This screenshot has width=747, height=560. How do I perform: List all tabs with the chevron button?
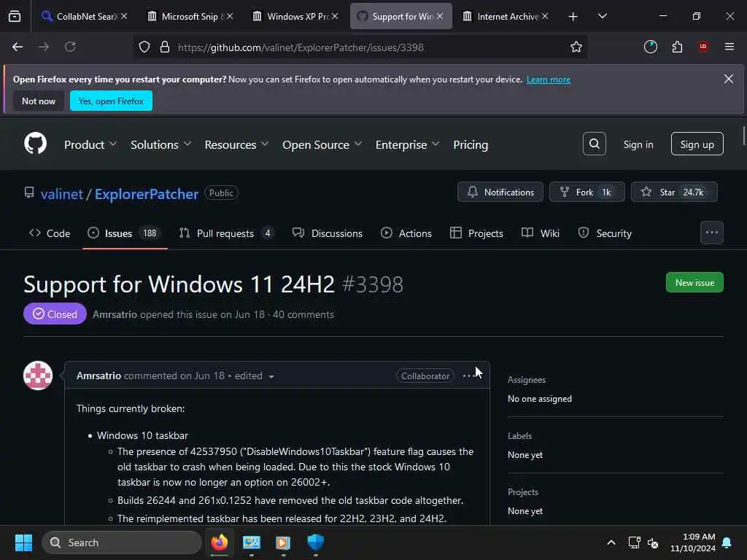coord(602,16)
